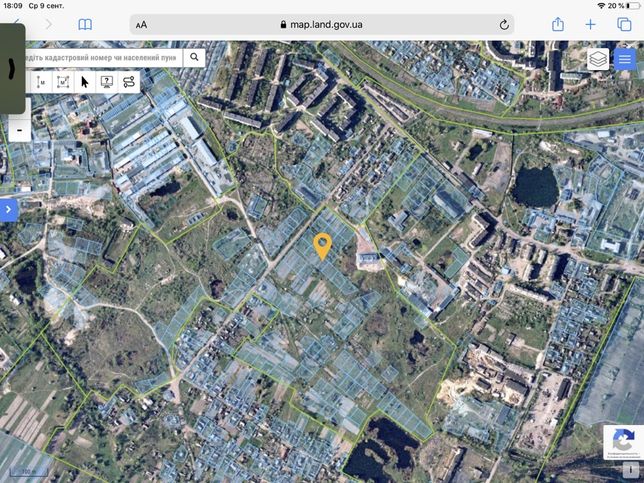This screenshot has height=483, width=644.
Task: Click the map.land.gov.ua address bar
Action: 322,25
